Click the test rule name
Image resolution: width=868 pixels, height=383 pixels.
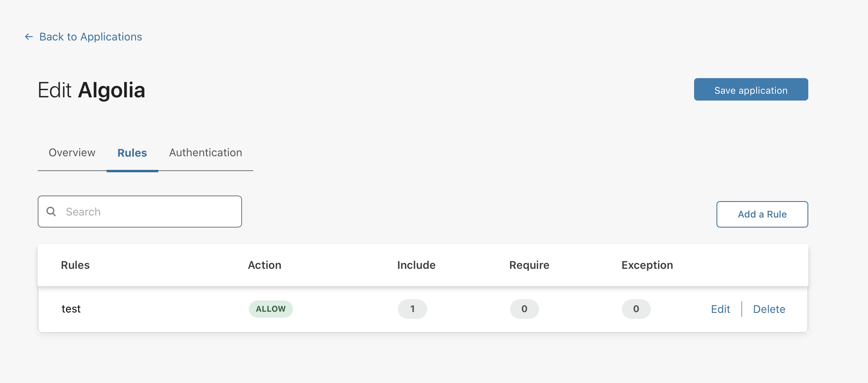(71, 309)
